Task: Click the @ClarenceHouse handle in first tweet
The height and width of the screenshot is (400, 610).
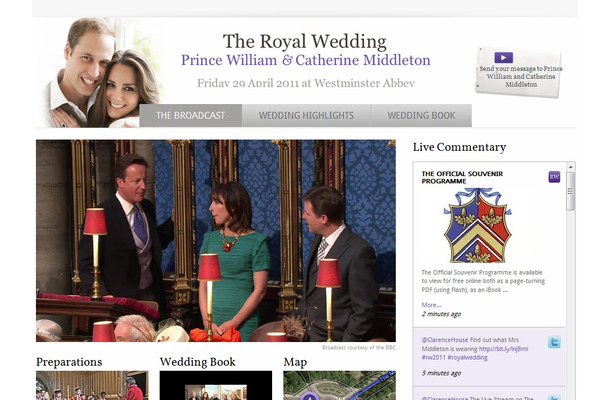Action: coord(445,340)
